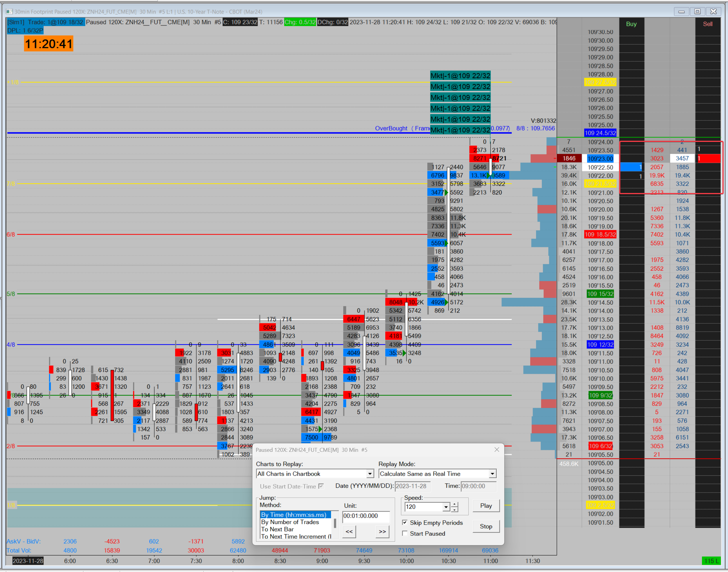The image size is (728, 572).
Task: Toggle Skip Empty Periods checkbox
Action: click(405, 522)
